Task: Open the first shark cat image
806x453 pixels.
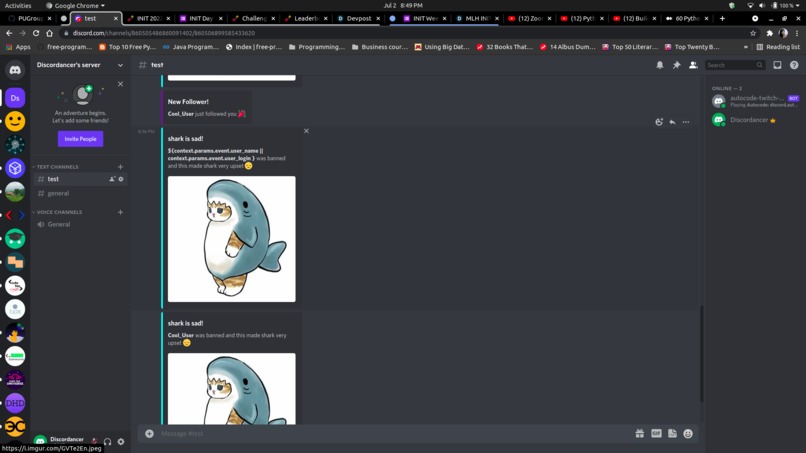Action: click(231, 239)
